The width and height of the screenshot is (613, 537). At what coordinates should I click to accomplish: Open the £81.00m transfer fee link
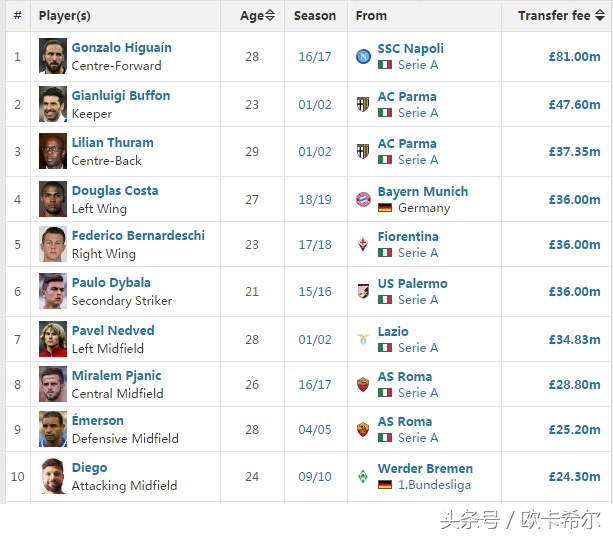[574, 57]
